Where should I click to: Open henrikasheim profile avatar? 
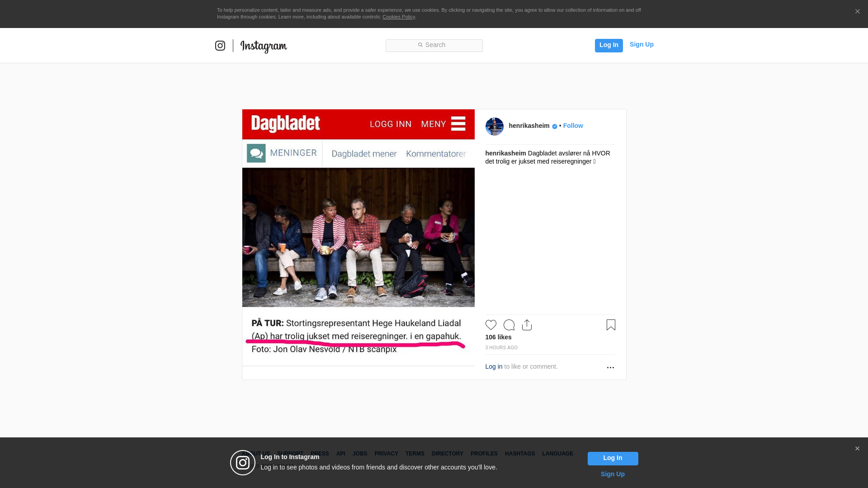click(494, 126)
